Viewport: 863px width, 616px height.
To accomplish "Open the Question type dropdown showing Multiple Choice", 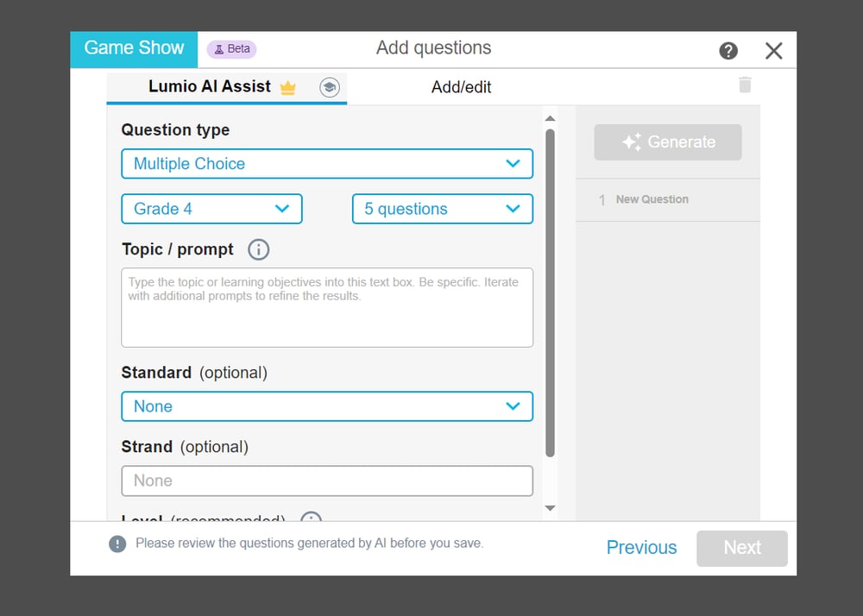I will click(x=327, y=163).
